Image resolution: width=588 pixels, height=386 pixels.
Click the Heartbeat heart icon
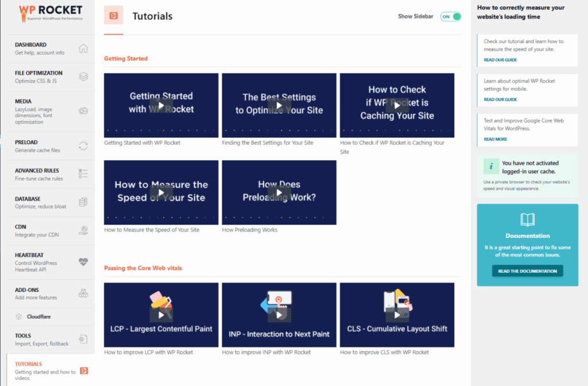tap(83, 262)
